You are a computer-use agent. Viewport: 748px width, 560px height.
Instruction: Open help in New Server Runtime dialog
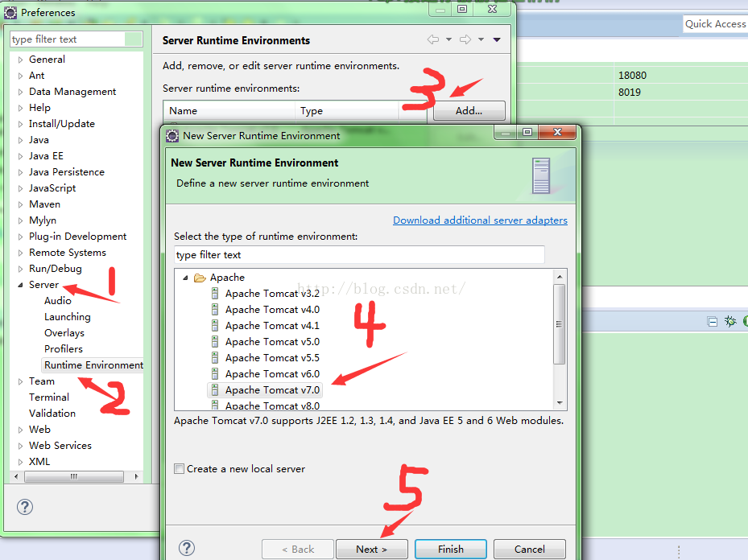[187, 548]
